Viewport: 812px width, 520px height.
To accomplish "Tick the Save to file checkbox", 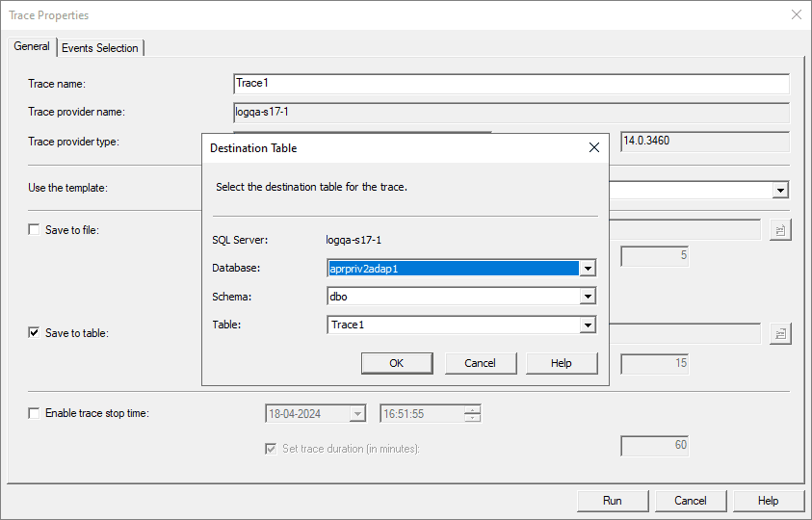I will click(34, 229).
